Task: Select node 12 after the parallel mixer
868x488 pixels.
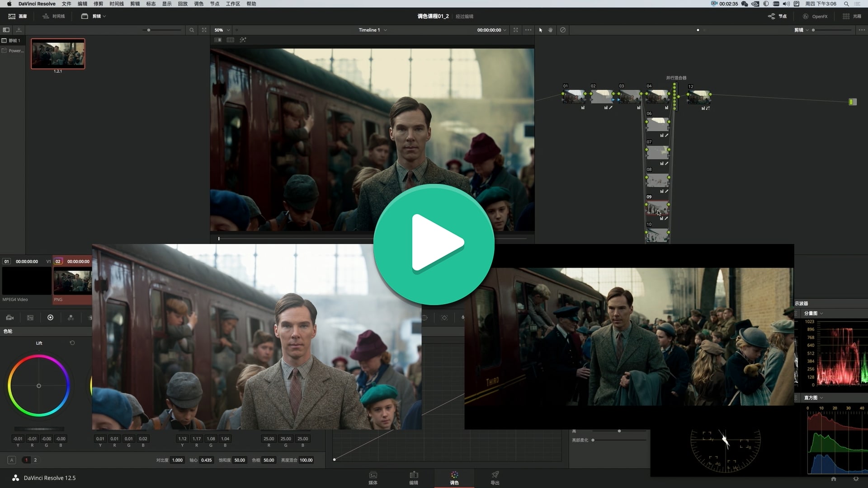Action: coord(699,97)
